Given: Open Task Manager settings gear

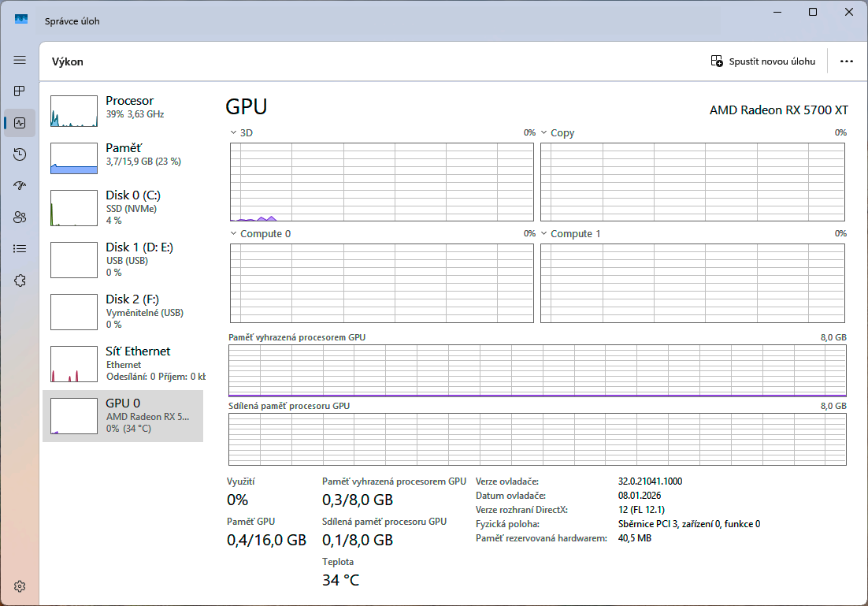Looking at the screenshot, I should click(x=20, y=586).
